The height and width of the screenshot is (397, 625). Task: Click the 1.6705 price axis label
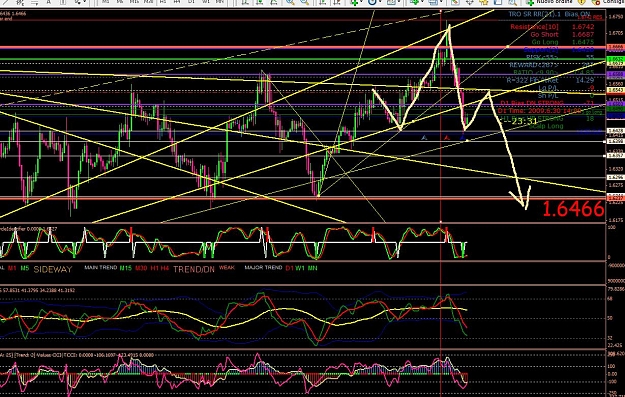(616, 33)
